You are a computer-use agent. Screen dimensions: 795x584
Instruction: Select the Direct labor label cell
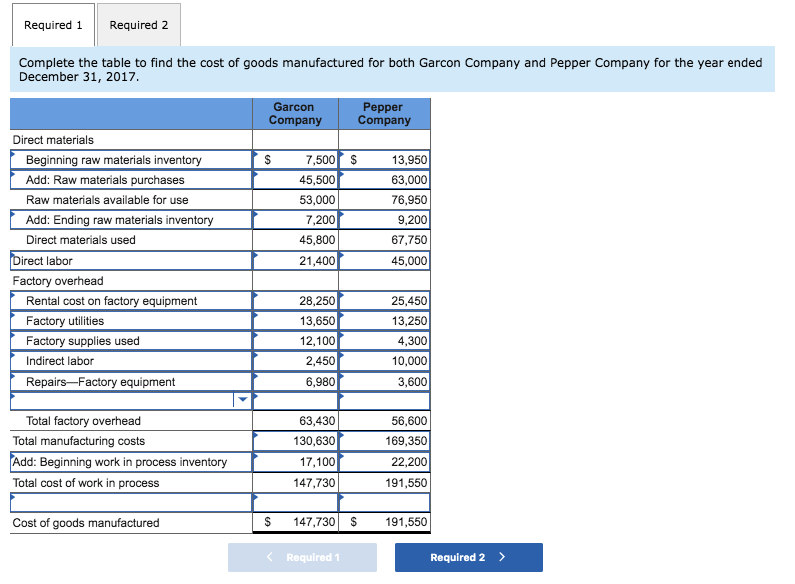131,261
